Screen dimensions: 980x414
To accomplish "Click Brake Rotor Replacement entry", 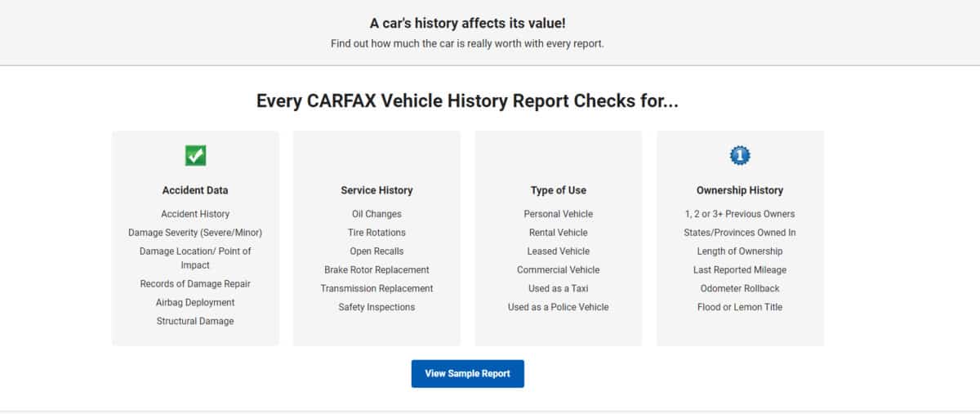I will tap(376, 269).
